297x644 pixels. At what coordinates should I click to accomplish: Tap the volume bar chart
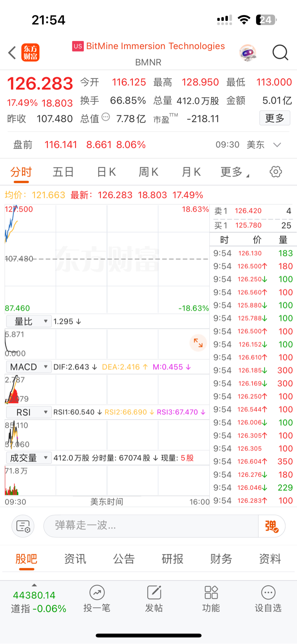pyautogui.click(x=107, y=481)
